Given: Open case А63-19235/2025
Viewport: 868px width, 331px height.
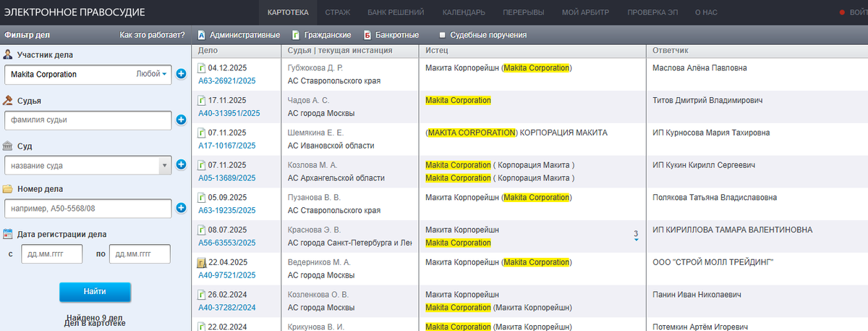Looking at the screenshot, I should click(x=226, y=211).
